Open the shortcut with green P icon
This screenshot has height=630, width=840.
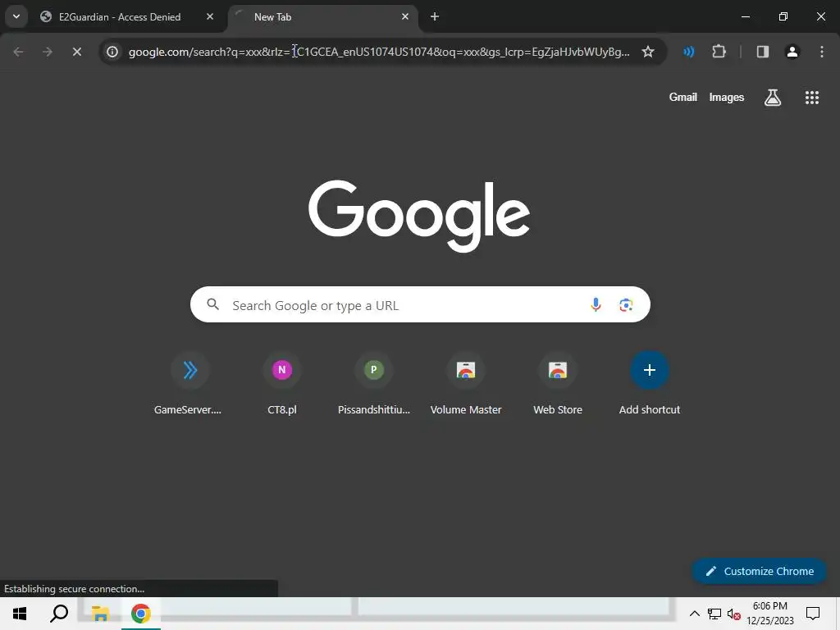[374, 384]
